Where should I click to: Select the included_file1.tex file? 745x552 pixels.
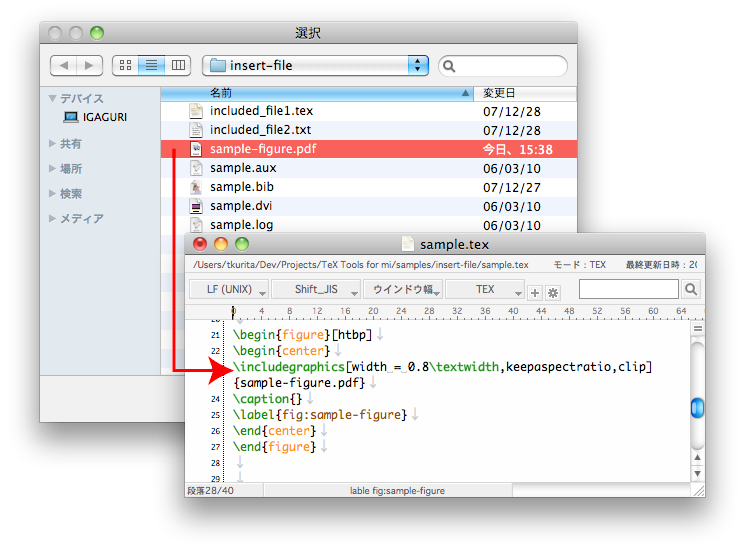tap(261, 111)
